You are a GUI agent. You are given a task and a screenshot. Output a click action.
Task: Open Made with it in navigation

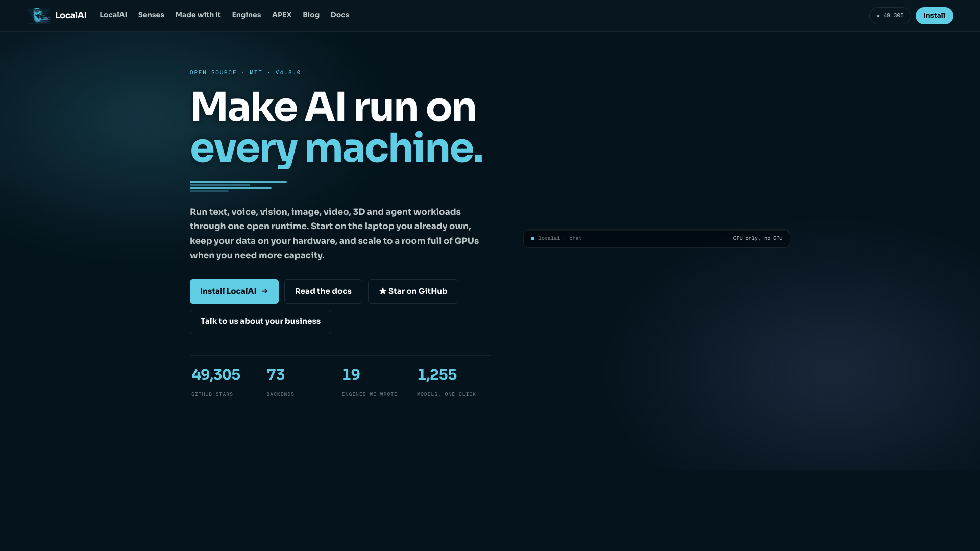coord(198,15)
